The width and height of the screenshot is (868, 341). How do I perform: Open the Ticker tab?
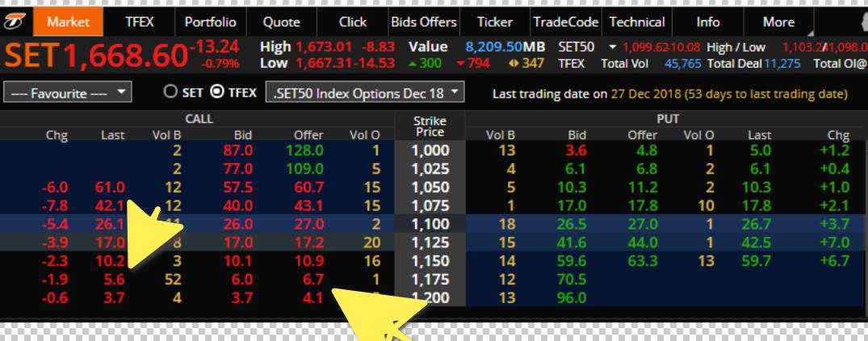(494, 22)
